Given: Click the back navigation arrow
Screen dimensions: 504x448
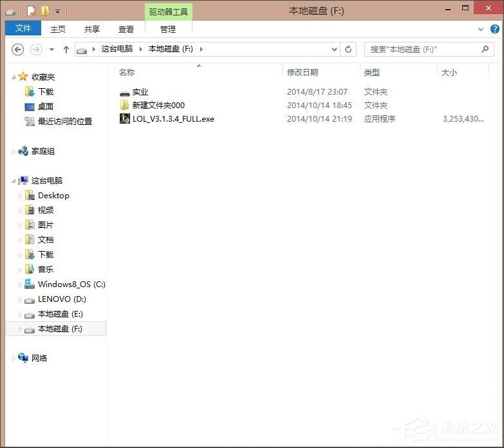Looking at the screenshot, I should pos(18,50).
